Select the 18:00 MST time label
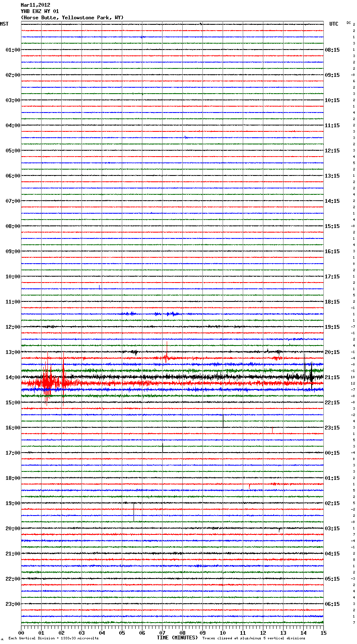This screenshot has height=644, width=357. 13,478
